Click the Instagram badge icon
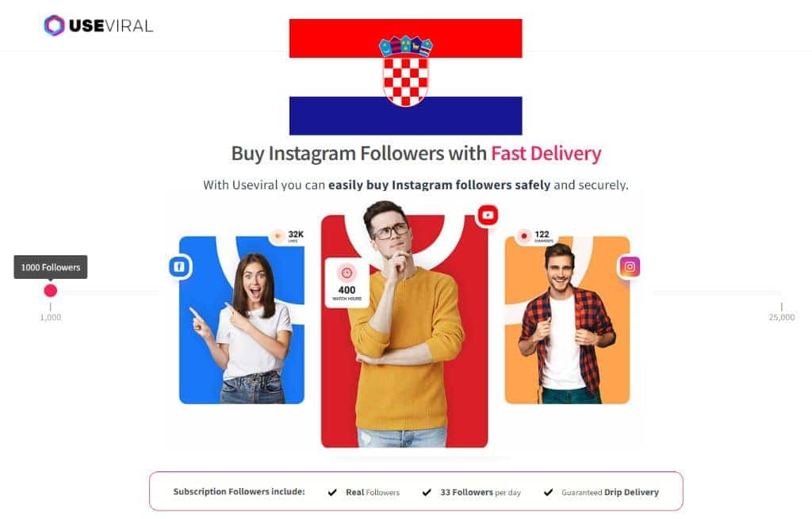The image size is (812, 519). pos(630,266)
